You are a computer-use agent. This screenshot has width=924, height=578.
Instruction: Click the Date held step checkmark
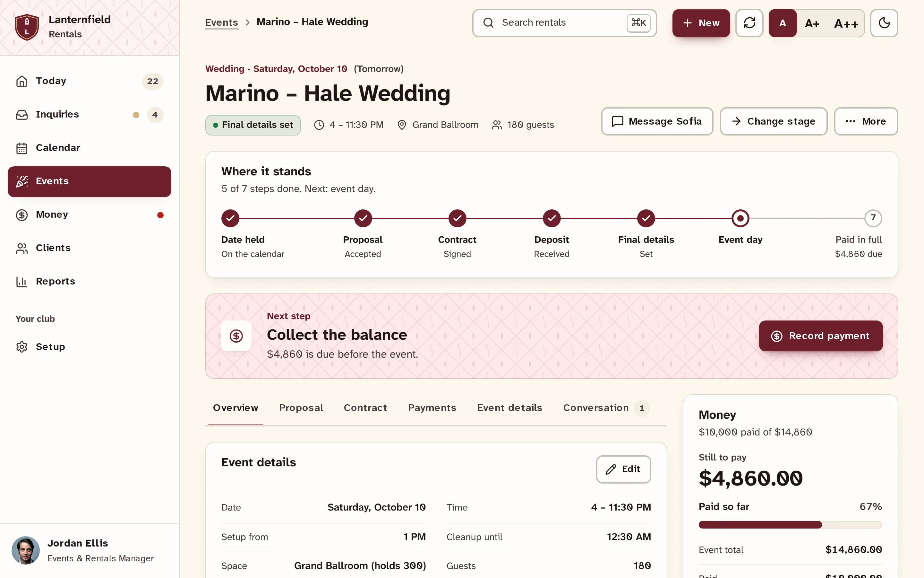[x=230, y=218]
